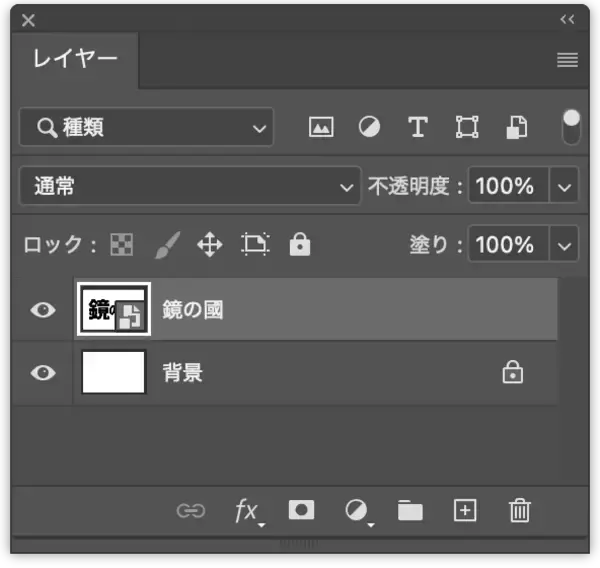Lock all with the padlock icon
Screen dimensions: 600x568
pos(300,244)
